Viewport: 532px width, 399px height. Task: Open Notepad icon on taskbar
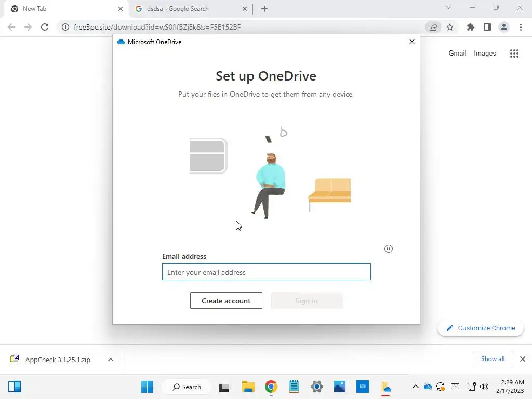point(294,387)
